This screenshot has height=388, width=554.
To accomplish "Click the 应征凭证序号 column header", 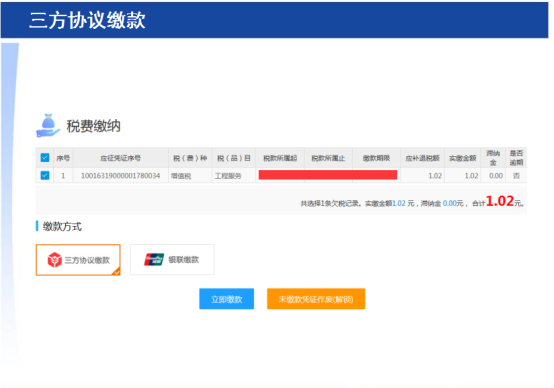I will tap(120, 158).
